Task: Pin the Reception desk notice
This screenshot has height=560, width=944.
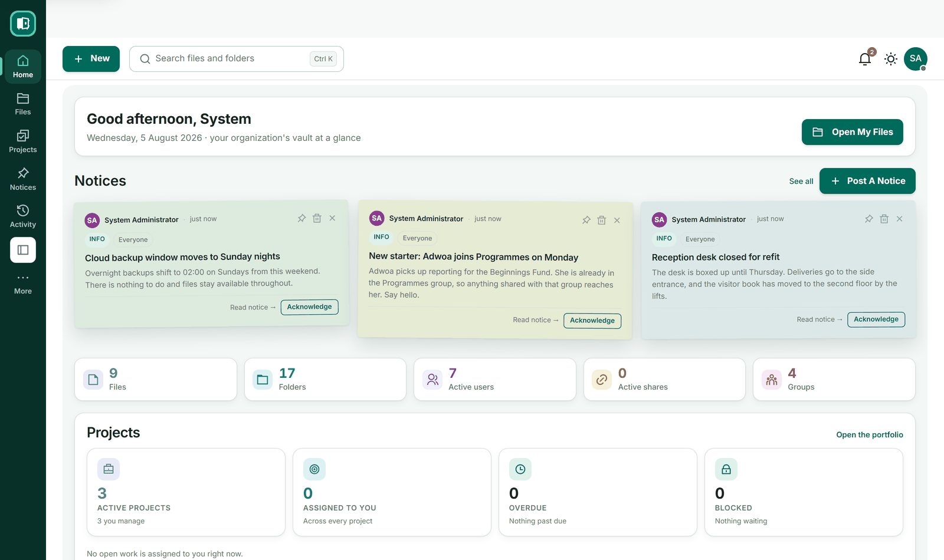Action: [x=869, y=219]
